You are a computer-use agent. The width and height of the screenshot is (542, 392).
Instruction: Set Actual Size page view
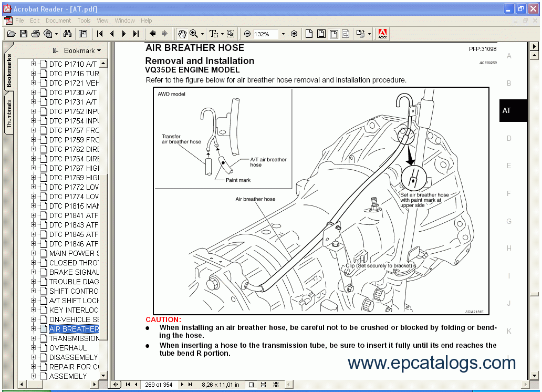(x=309, y=34)
